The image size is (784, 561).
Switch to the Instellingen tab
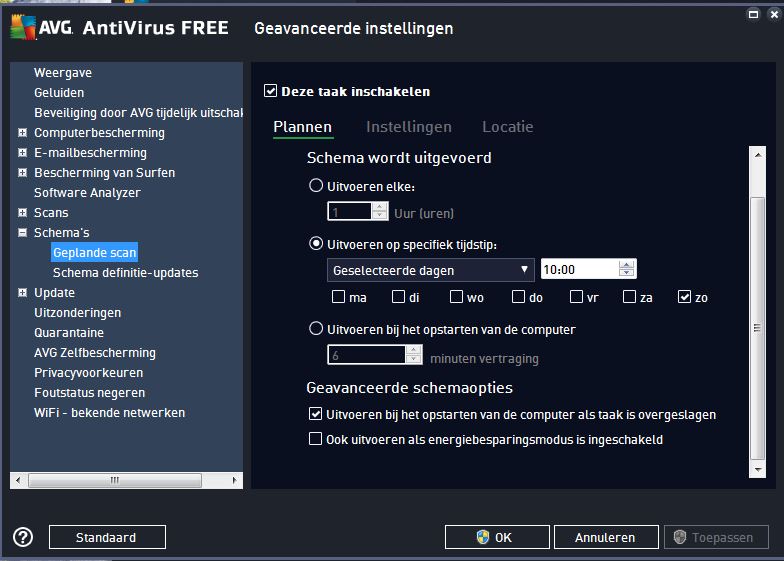408,127
